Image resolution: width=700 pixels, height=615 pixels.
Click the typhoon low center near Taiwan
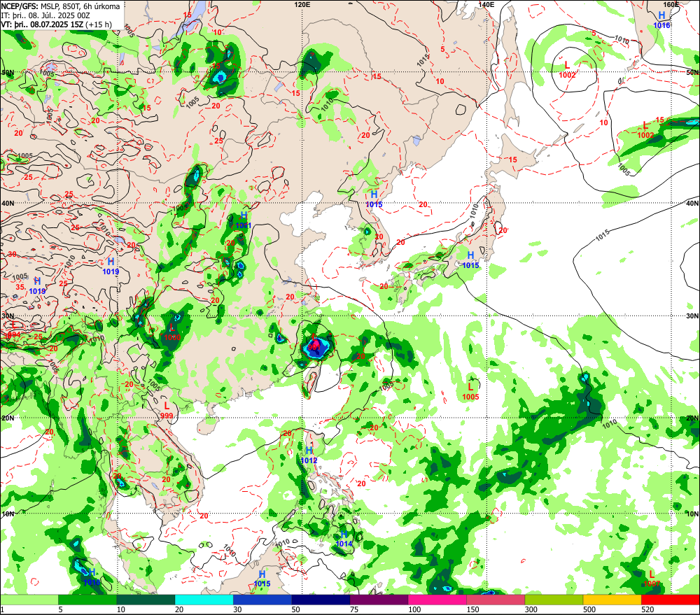pos(314,344)
